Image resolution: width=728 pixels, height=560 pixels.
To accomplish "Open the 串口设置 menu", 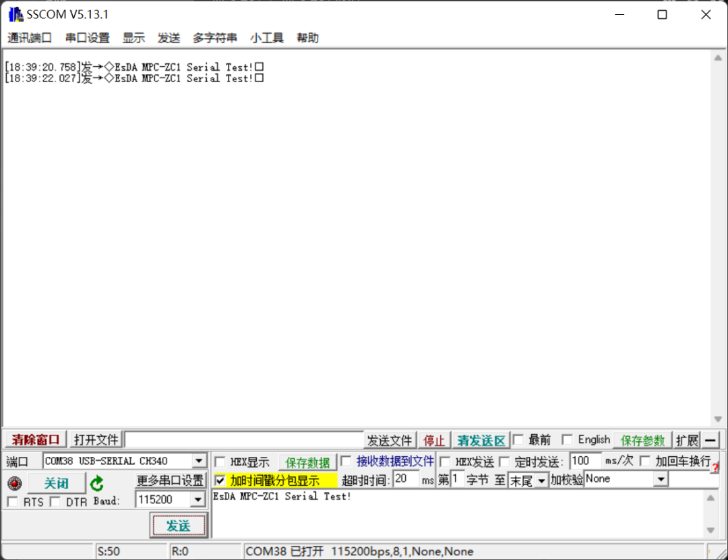I will [87, 38].
